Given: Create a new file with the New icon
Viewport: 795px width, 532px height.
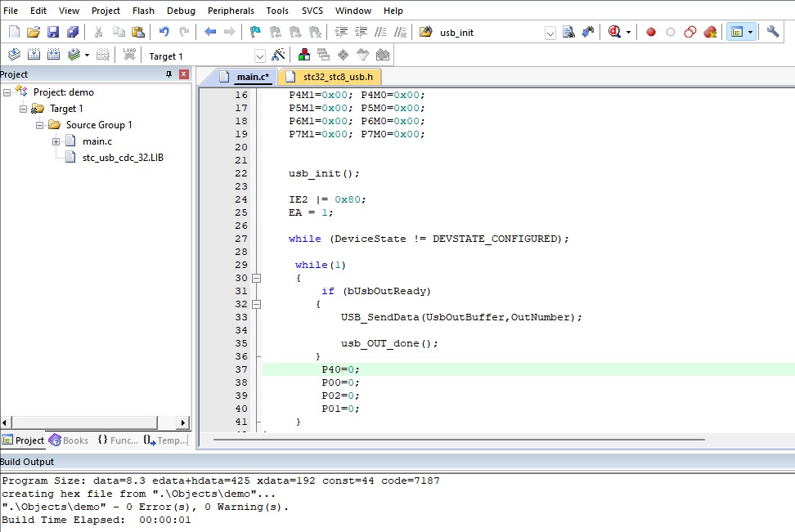Looking at the screenshot, I should [14, 32].
